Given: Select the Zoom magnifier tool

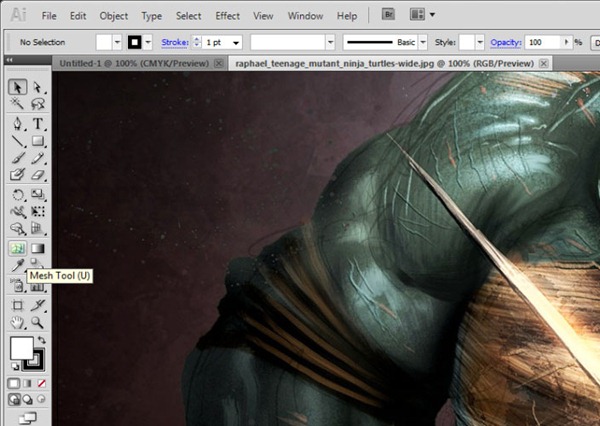Looking at the screenshot, I should 38,322.
